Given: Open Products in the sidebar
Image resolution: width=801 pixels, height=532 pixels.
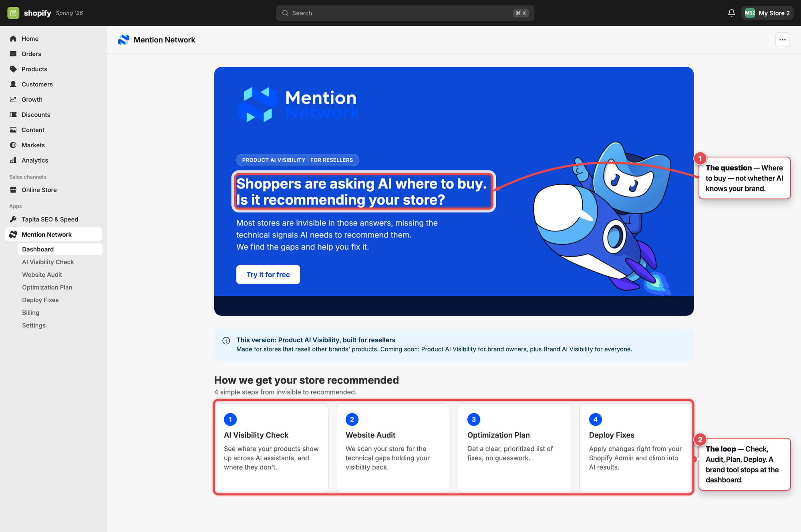Looking at the screenshot, I should pyautogui.click(x=54, y=69).
